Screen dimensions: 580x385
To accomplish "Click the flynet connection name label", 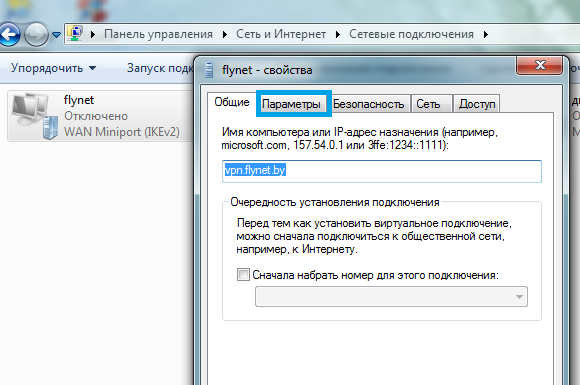I will [79, 100].
